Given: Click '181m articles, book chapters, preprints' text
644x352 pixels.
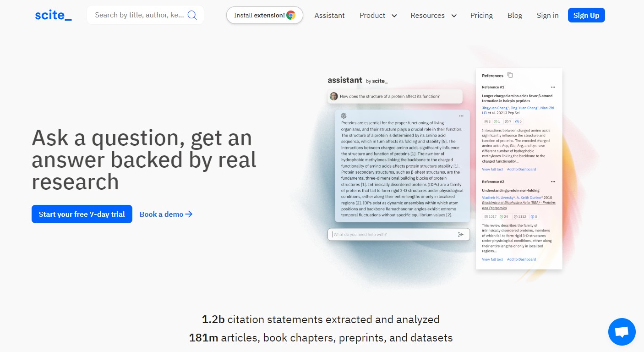Looking at the screenshot, I should [x=321, y=338].
